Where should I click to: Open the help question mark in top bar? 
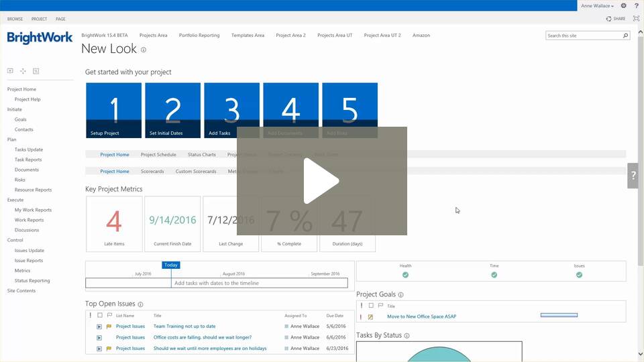pos(636,6)
